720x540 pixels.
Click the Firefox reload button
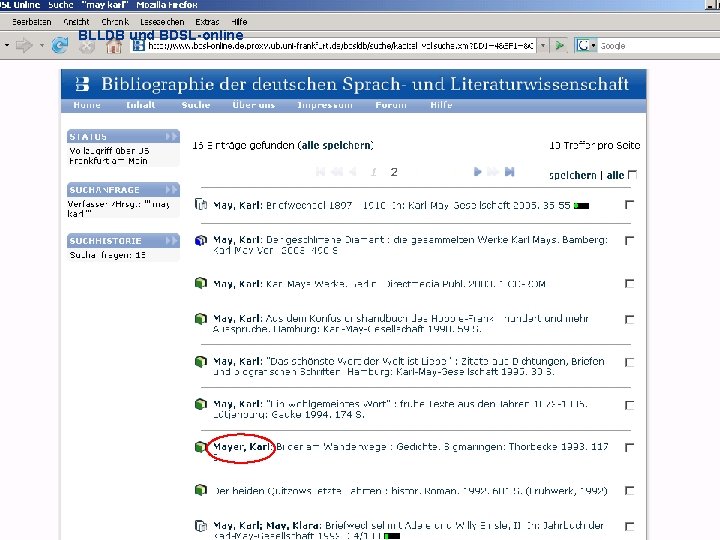(x=60, y=45)
